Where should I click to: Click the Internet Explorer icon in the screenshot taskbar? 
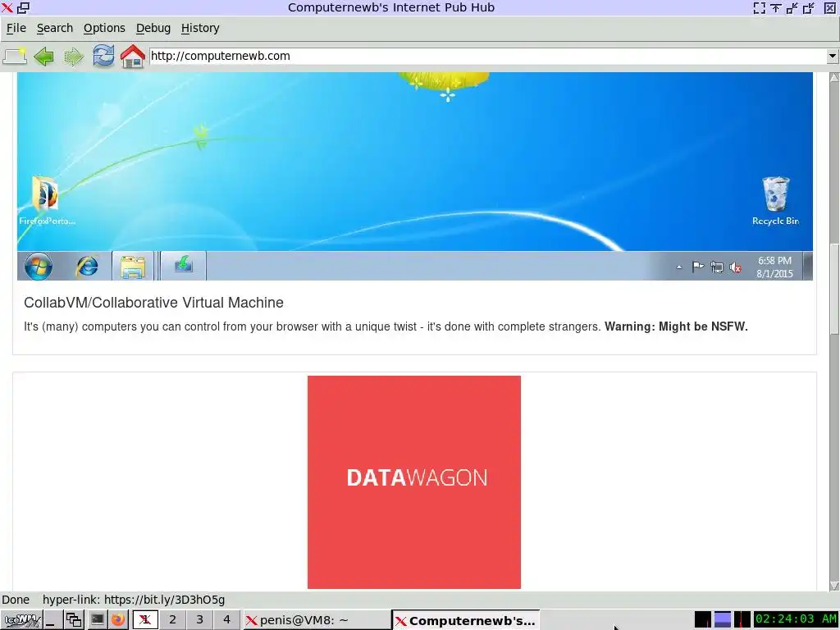[x=87, y=266]
